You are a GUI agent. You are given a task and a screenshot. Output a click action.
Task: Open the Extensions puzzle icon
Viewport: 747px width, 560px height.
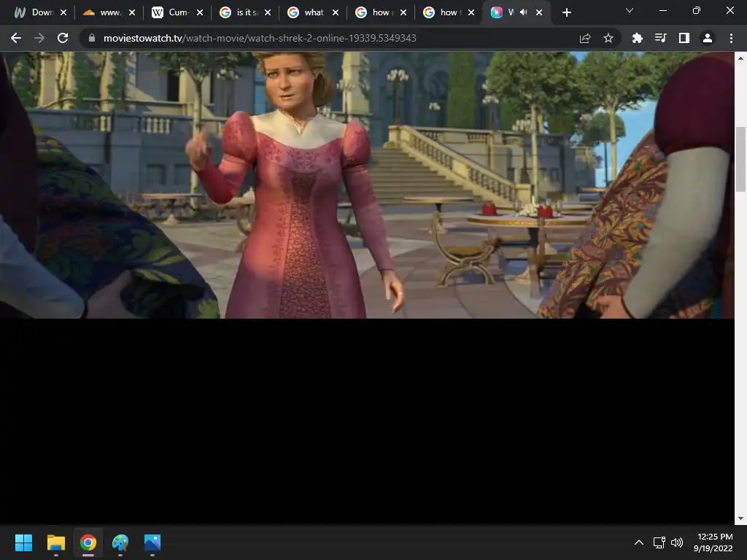(x=637, y=38)
